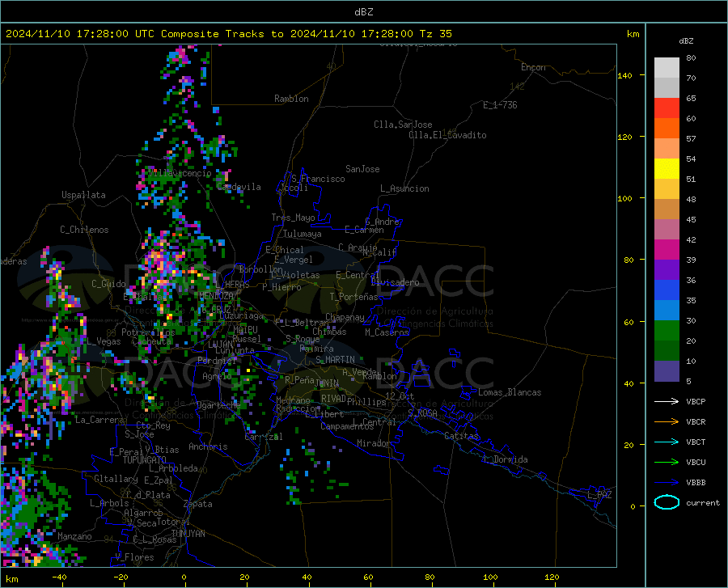The image size is (728, 588).
Task: Select the purple 36-39 dBZ color band
Action: tap(667, 270)
